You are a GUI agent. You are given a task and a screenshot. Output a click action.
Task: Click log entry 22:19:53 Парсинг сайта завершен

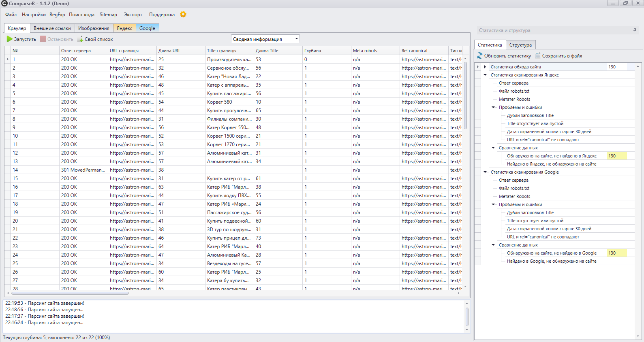(x=45, y=303)
